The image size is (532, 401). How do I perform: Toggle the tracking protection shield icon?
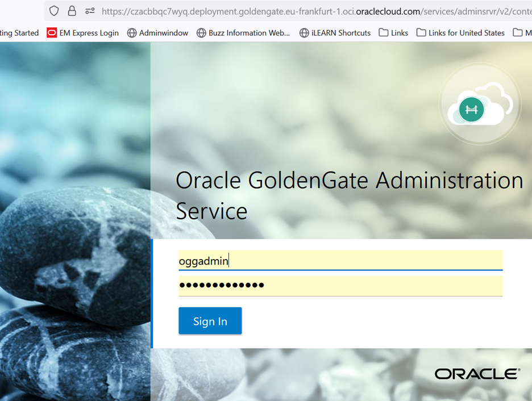click(53, 10)
